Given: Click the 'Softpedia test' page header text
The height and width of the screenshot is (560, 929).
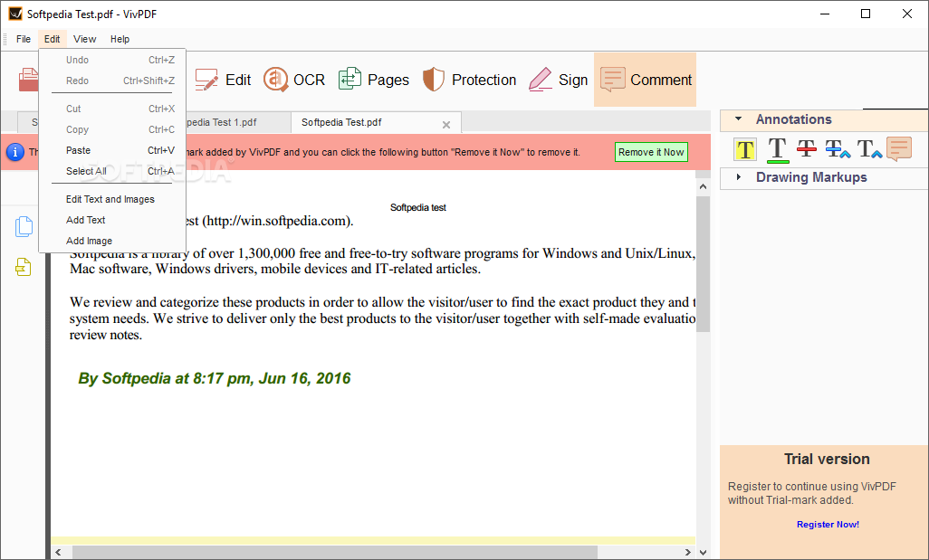Looking at the screenshot, I should [x=418, y=207].
